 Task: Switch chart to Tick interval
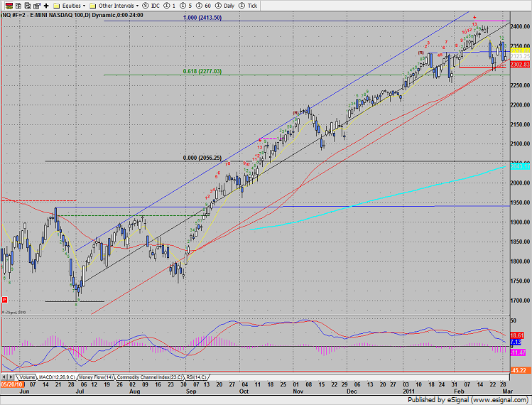pos(248,6)
